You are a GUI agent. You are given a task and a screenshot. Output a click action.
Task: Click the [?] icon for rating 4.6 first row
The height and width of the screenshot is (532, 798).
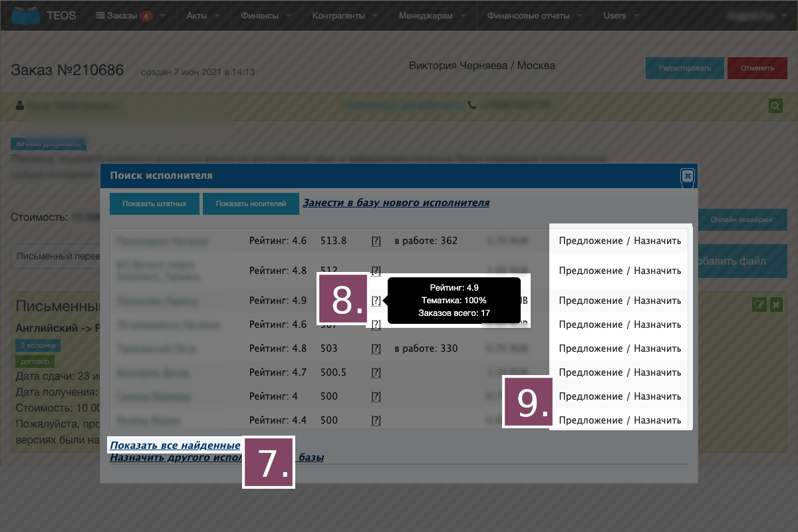[376, 241]
